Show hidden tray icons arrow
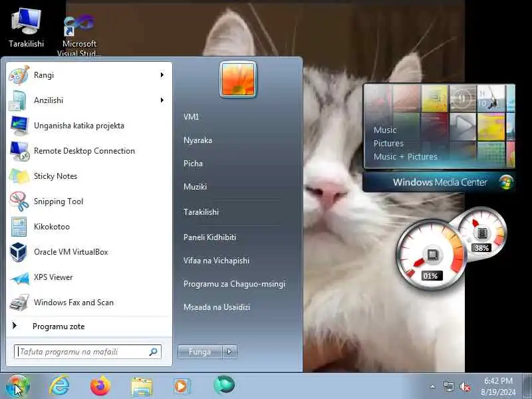The image size is (532, 399). (433, 386)
